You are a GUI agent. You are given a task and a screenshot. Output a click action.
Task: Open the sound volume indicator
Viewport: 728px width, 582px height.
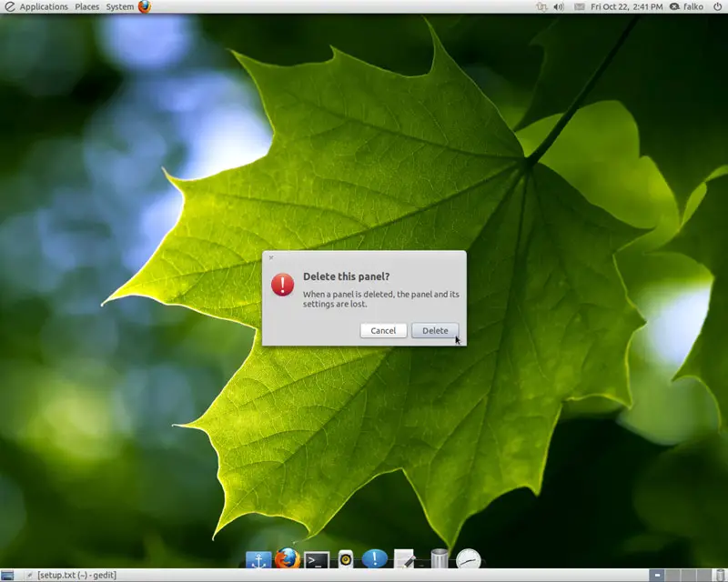click(559, 6)
